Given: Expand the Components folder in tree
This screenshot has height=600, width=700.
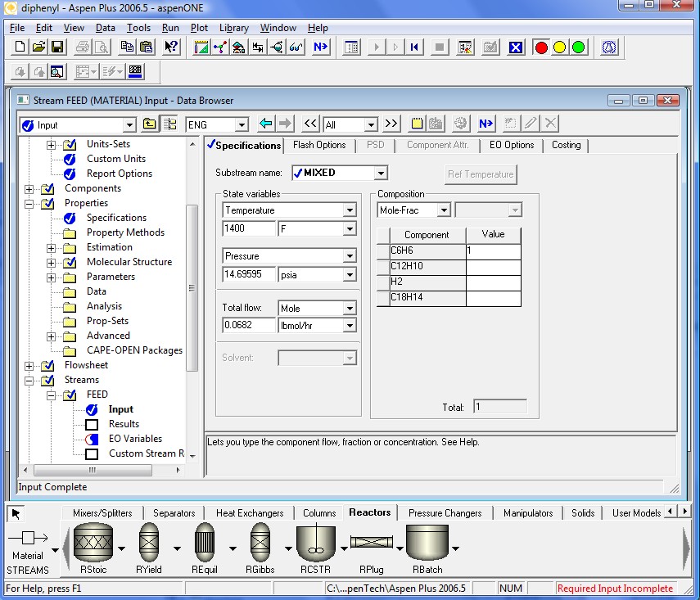Looking at the screenshot, I should tap(29, 188).
